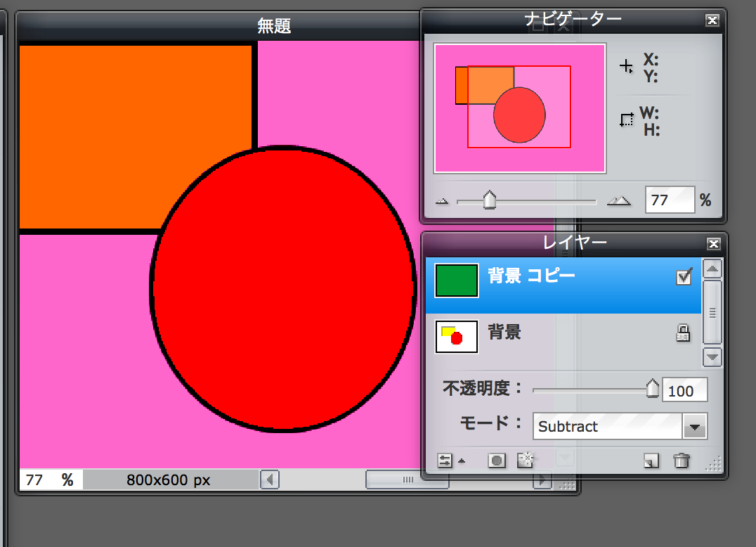Click the Navigator zoom percent field showing 77

point(670,200)
